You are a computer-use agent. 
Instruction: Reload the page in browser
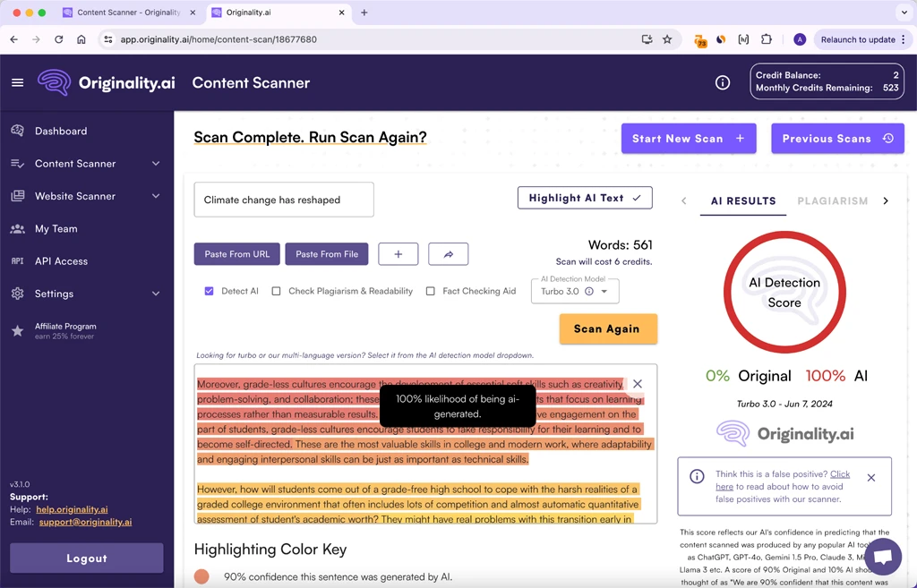pyautogui.click(x=58, y=39)
